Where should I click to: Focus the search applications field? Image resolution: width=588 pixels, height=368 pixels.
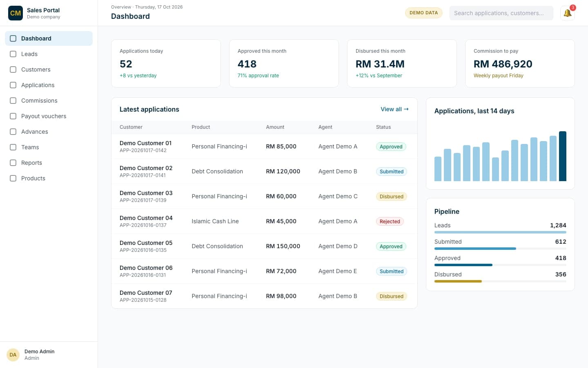tap(501, 13)
